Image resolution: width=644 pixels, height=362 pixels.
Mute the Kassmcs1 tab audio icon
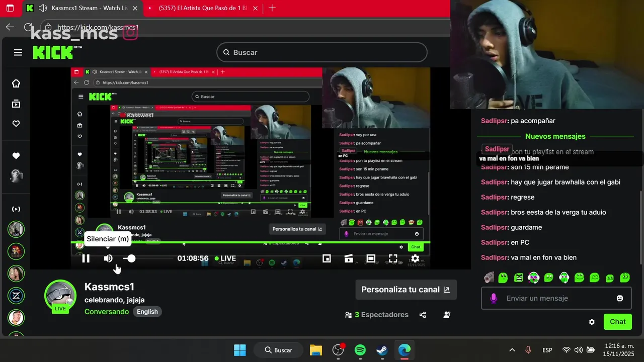point(43,8)
